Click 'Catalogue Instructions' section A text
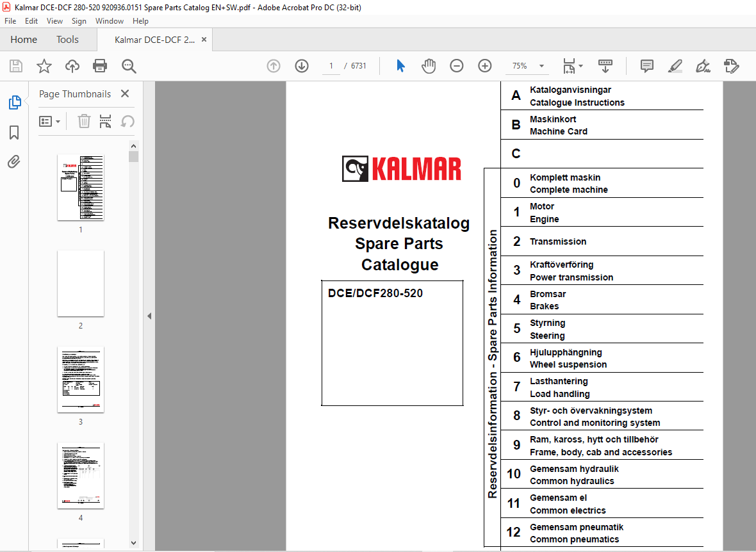 pos(577,102)
